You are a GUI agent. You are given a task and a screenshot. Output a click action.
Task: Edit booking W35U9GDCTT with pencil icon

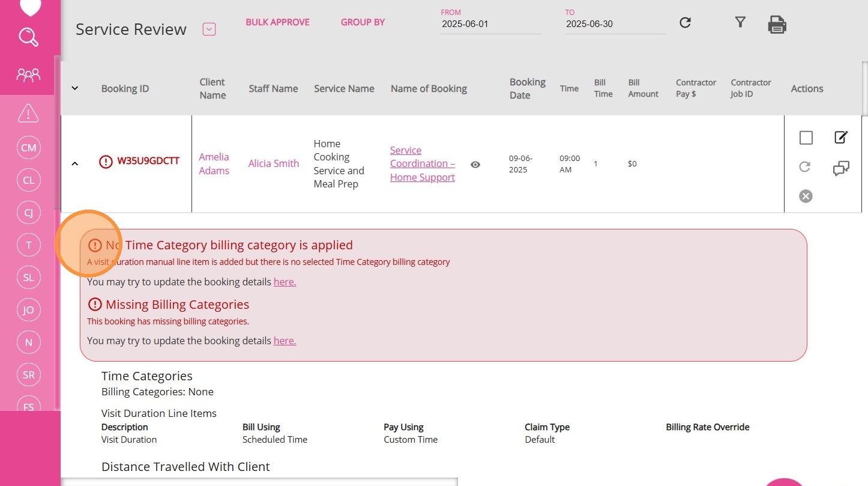[841, 138]
